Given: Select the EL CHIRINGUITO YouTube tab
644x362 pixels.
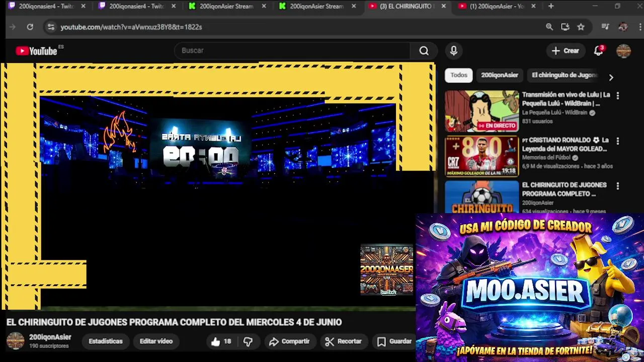Looking at the screenshot, I should pyautogui.click(x=407, y=7).
